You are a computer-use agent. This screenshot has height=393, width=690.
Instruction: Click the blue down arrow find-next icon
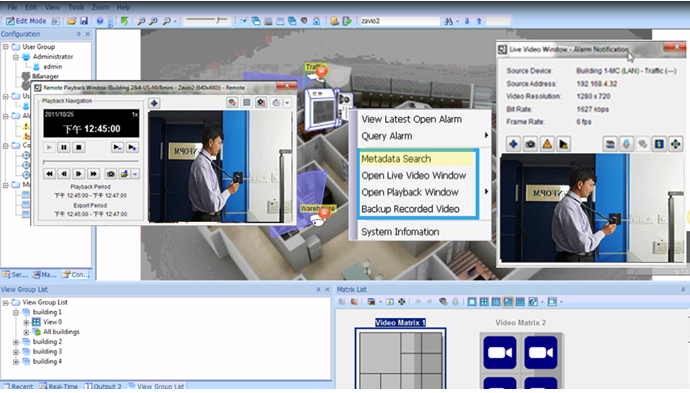point(467,21)
